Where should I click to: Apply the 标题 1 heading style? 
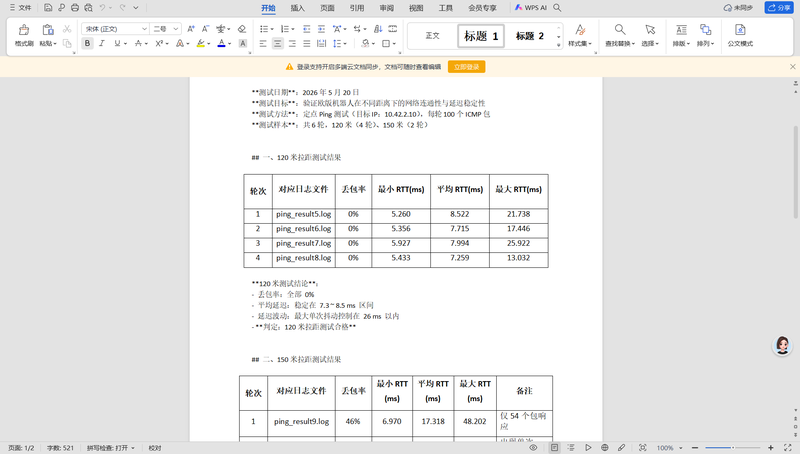[x=481, y=36]
